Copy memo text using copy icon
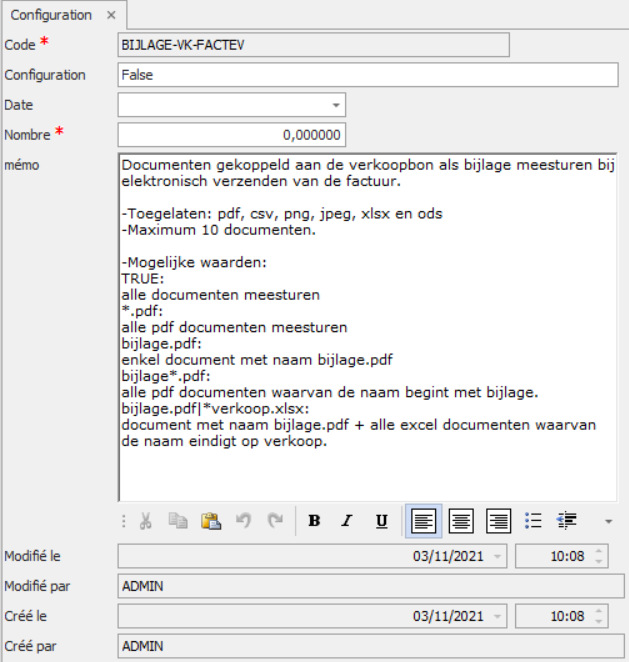 (x=178, y=521)
